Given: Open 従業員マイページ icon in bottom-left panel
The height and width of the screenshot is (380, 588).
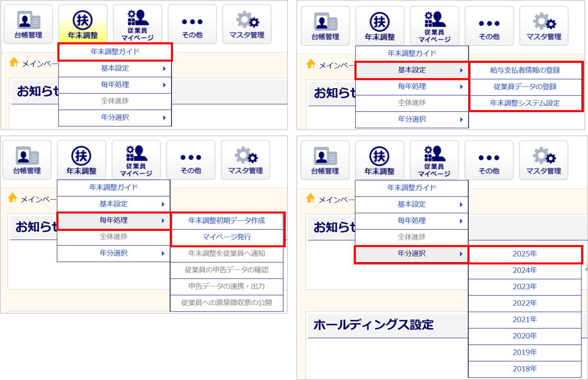Looking at the screenshot, I should pos(136,160).
